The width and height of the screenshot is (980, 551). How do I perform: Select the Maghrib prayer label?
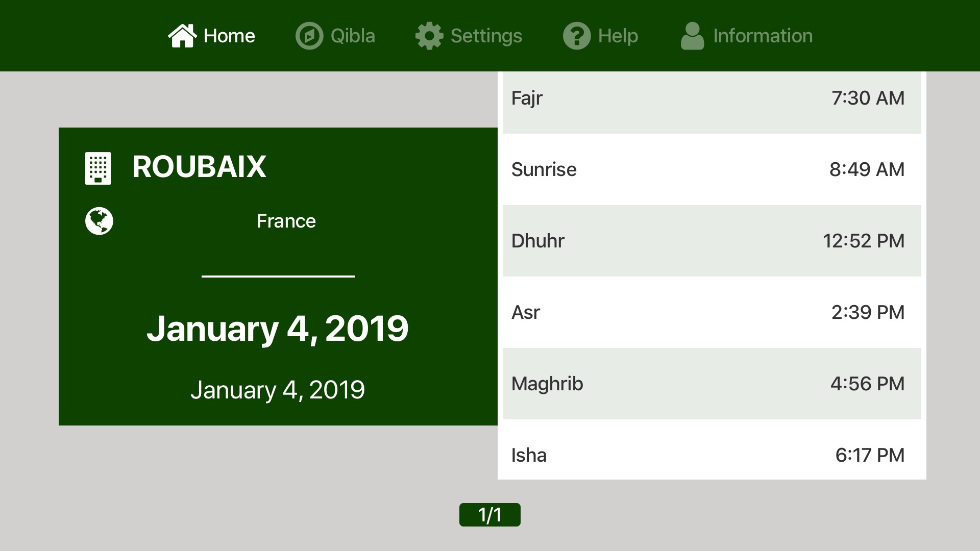pyautogui.click(x=547, y=384)
